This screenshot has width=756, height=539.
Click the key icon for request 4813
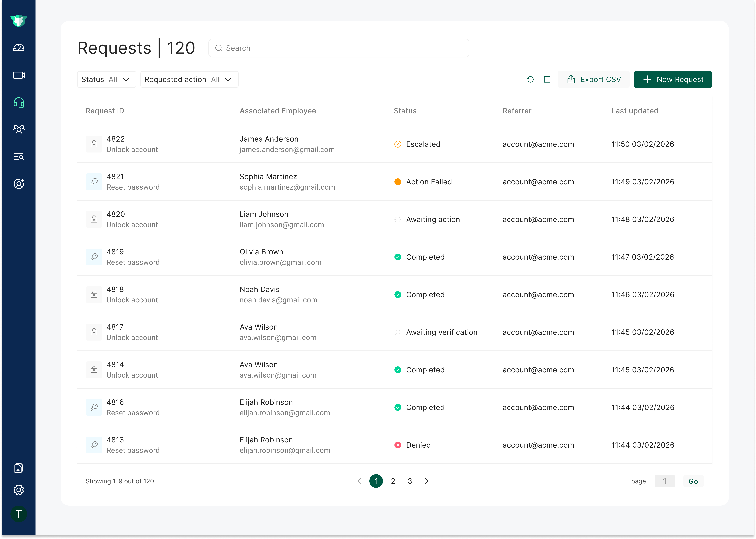click(94, 445)
